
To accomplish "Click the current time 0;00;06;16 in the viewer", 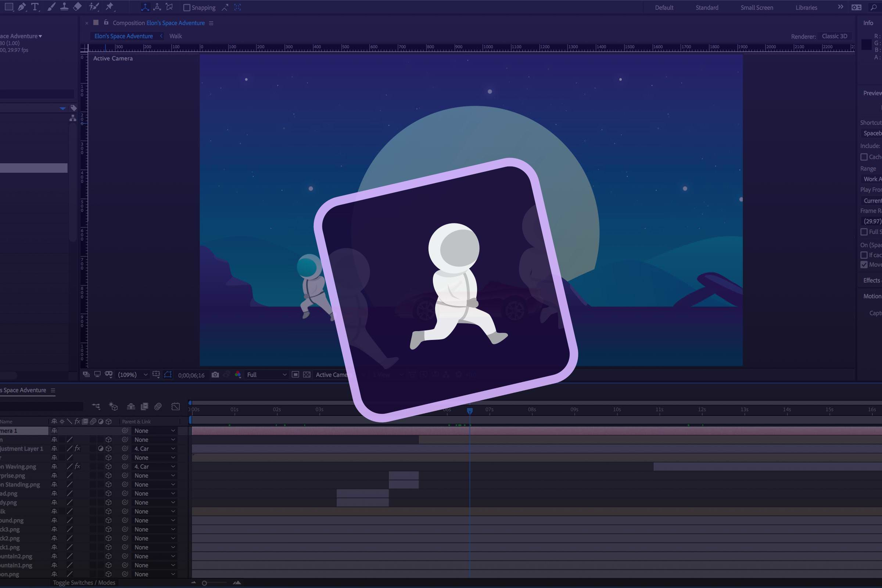I will tap(191, 375).
